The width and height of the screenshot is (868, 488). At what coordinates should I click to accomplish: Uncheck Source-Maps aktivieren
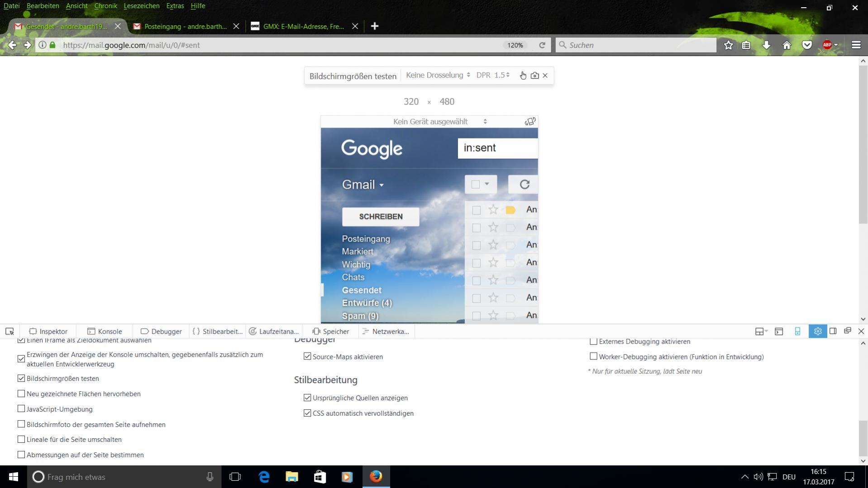coord(307,356)
